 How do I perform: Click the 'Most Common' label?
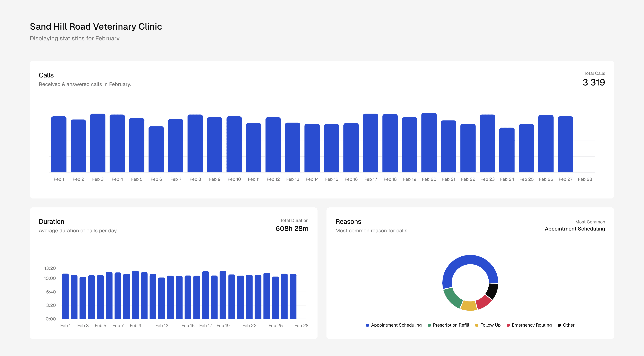tap(590, 222)
